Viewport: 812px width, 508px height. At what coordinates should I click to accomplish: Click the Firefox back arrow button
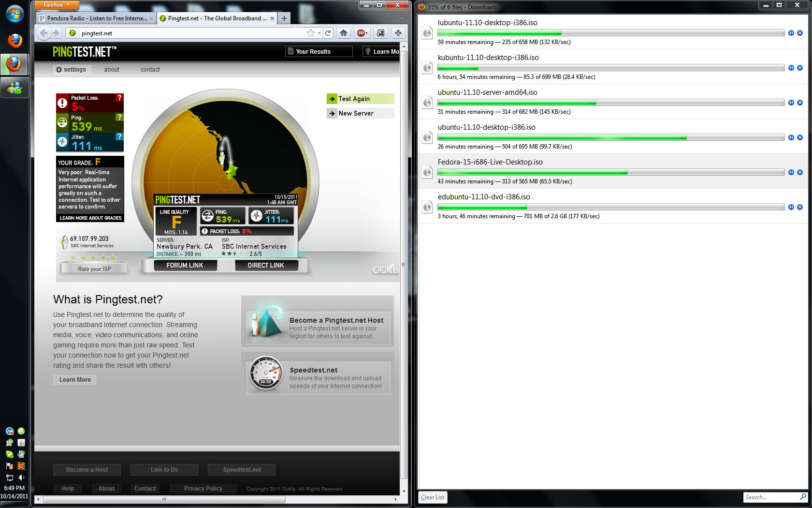coord(44,33)
